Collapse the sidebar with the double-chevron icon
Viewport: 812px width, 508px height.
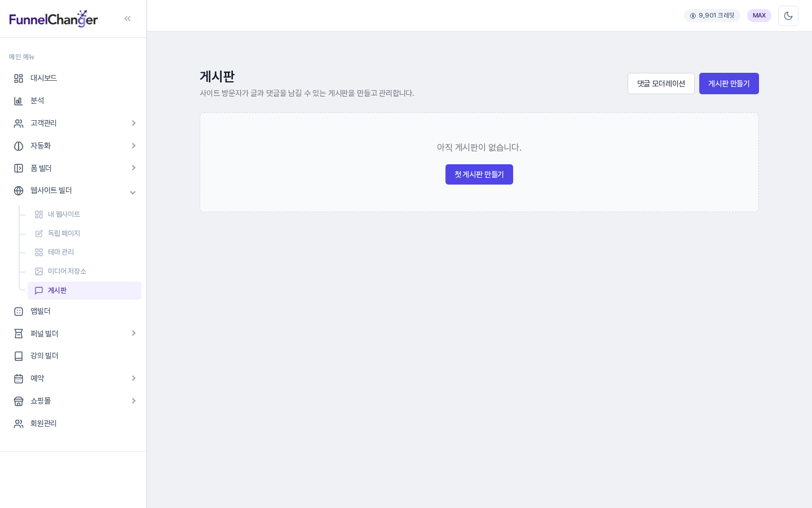coord(127,19)
